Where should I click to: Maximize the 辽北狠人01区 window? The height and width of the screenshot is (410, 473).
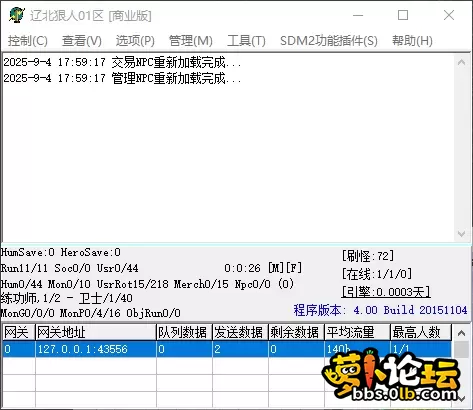click(x=403, y=15)
